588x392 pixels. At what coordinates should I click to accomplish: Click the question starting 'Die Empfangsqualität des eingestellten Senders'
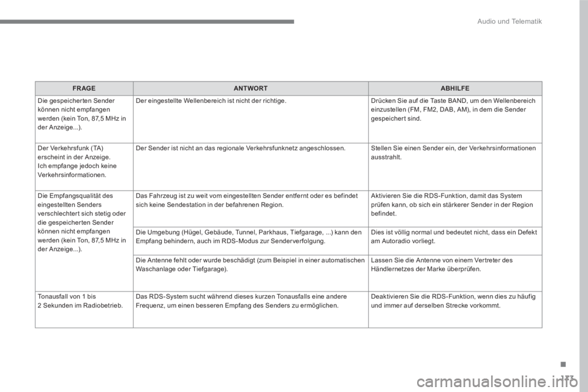(x=84, y=241)
